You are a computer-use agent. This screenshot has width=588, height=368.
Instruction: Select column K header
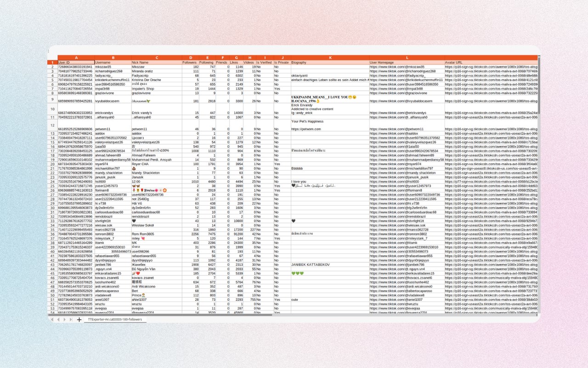[x=330, y=58]
